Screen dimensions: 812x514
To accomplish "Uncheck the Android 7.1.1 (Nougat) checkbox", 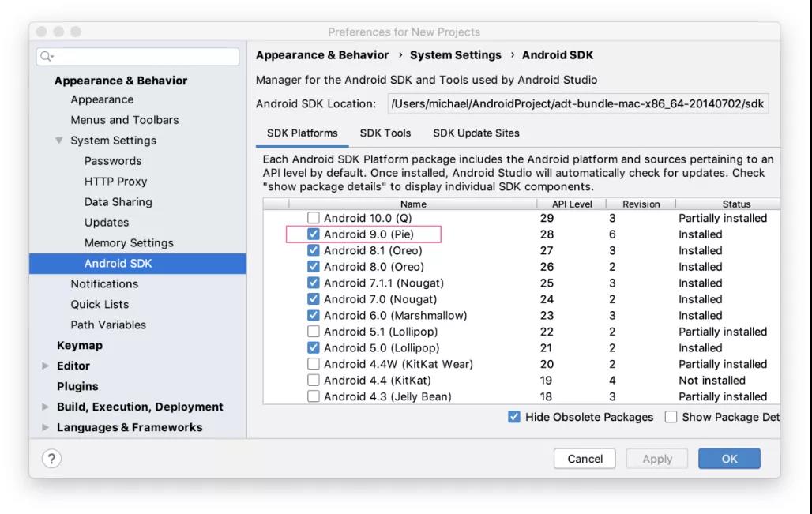I will coord(314,283).
